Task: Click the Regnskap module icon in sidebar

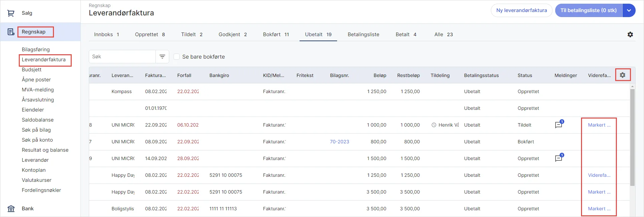Action: click(x=11, y=32)
